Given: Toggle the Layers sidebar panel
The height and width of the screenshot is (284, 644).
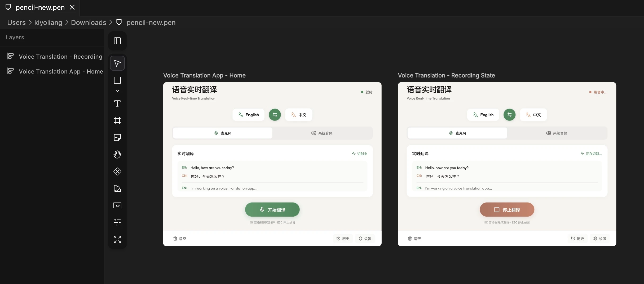Looking at the screenshot, I should (x=117, y=41).
